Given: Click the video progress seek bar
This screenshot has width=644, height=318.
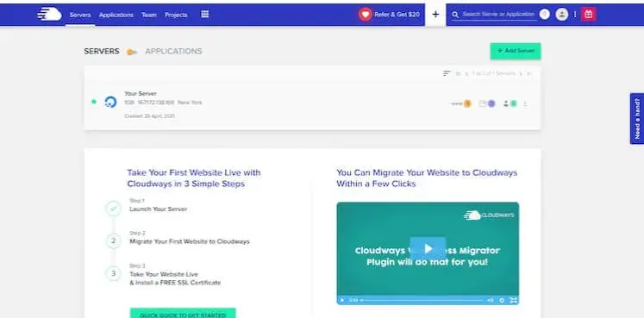Looking at the screenshot, I should (x=422, y=301).
